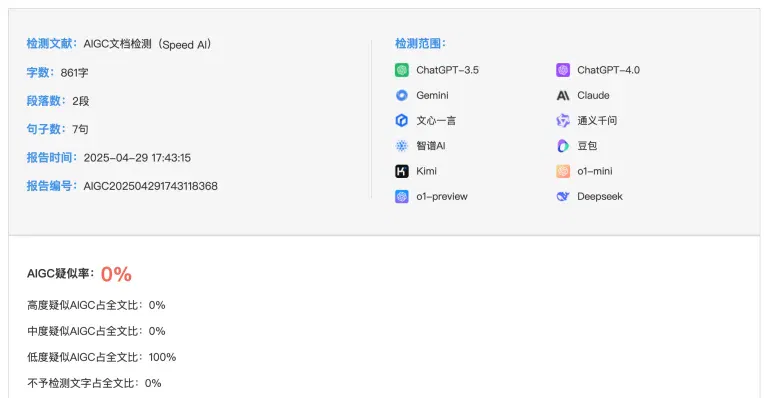
Task: Select the 智谱AI label text
Action: 431,146
